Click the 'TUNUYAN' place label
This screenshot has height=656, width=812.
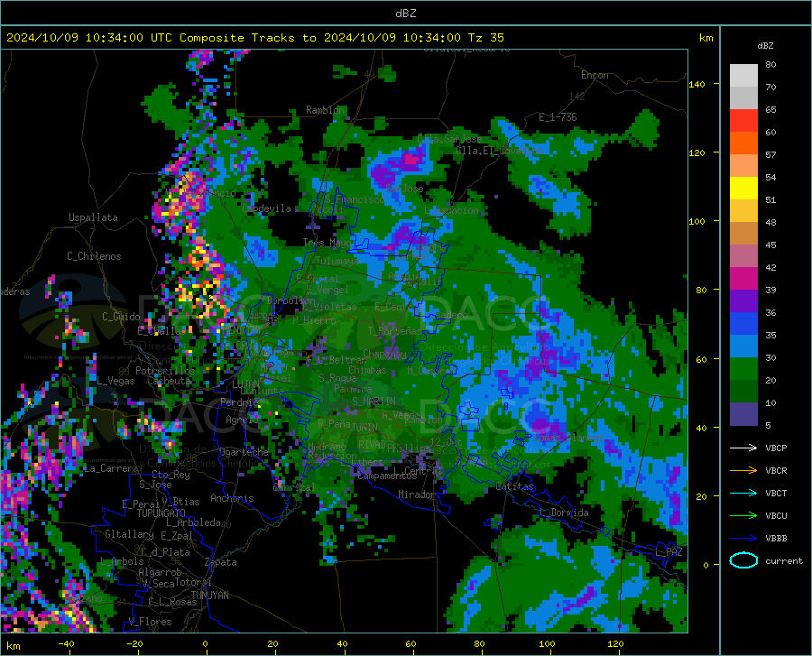click(209, 595)
